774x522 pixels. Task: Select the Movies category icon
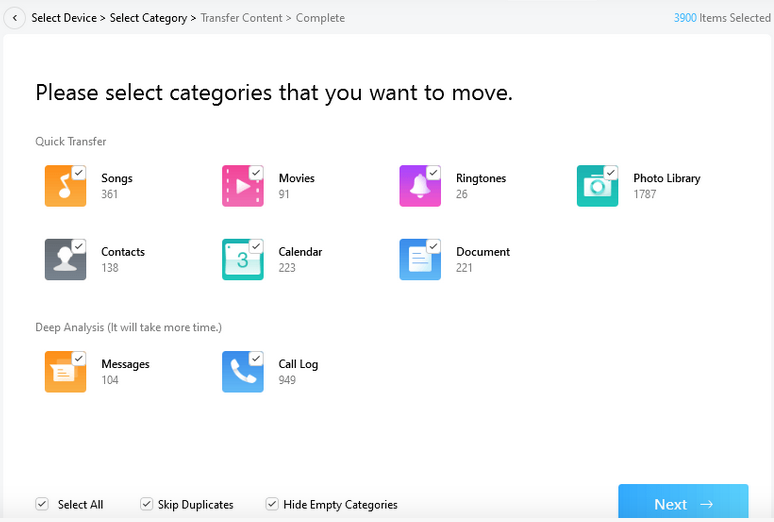(242, 186)
